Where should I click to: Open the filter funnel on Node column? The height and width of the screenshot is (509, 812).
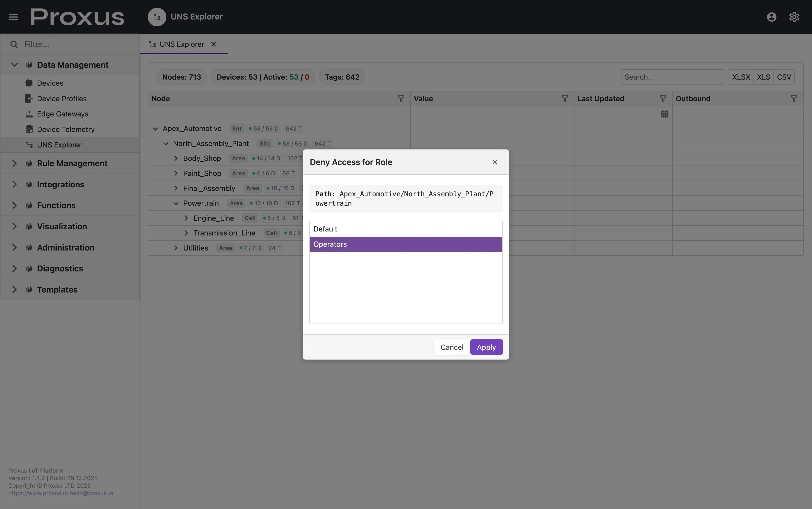pos(401,98)
